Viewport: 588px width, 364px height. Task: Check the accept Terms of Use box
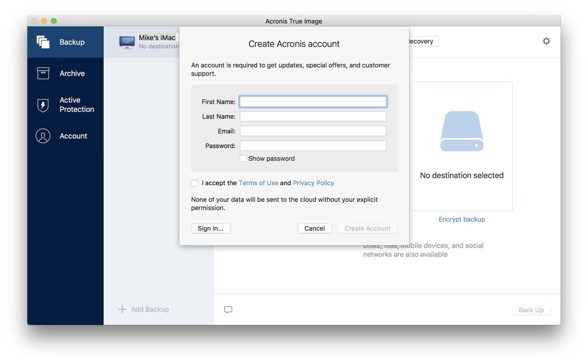[195, 183]
